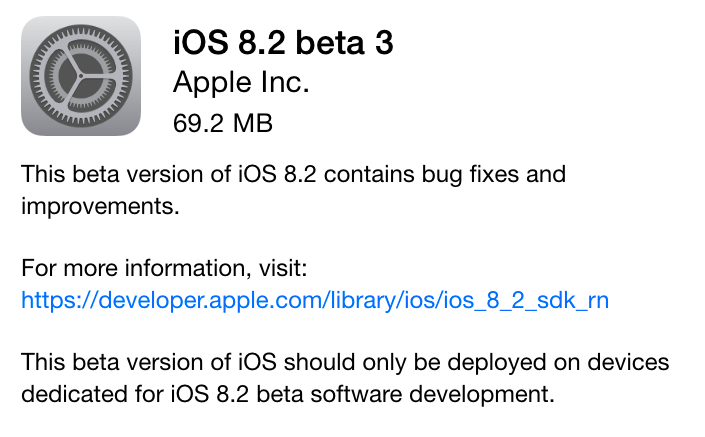The image size is (705, 437).
Task: Select the "iOS 8.2 beta 3" title
Action: point(283,43)
